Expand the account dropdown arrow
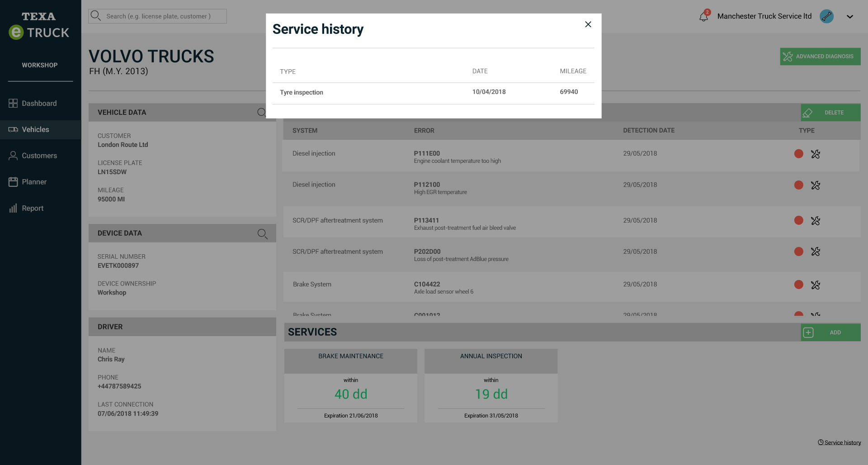The width and height of the screenshot is (868, 465). 850,17
